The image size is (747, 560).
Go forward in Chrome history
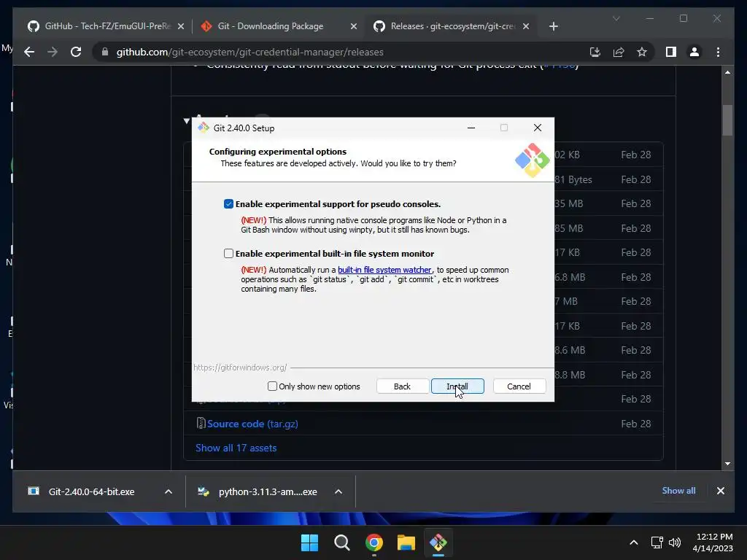[x=53, y=52]
